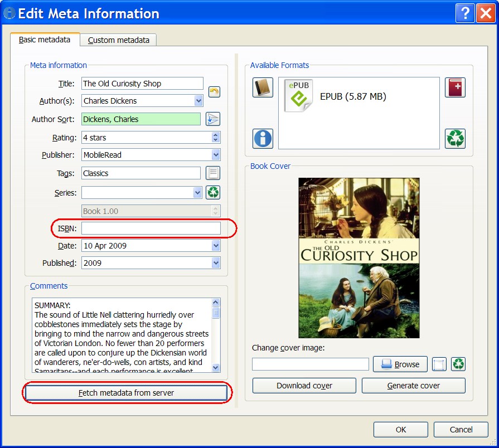Open the Published year dropdown arrow
Viewport: 499px width, 448px height.
pyautogui.click(x=216, y=263)
